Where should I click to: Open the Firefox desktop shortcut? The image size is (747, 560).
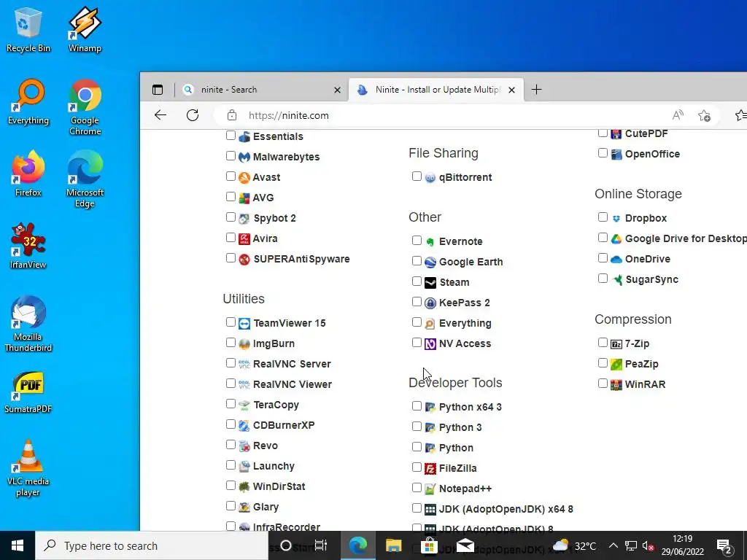pos(28,174)
